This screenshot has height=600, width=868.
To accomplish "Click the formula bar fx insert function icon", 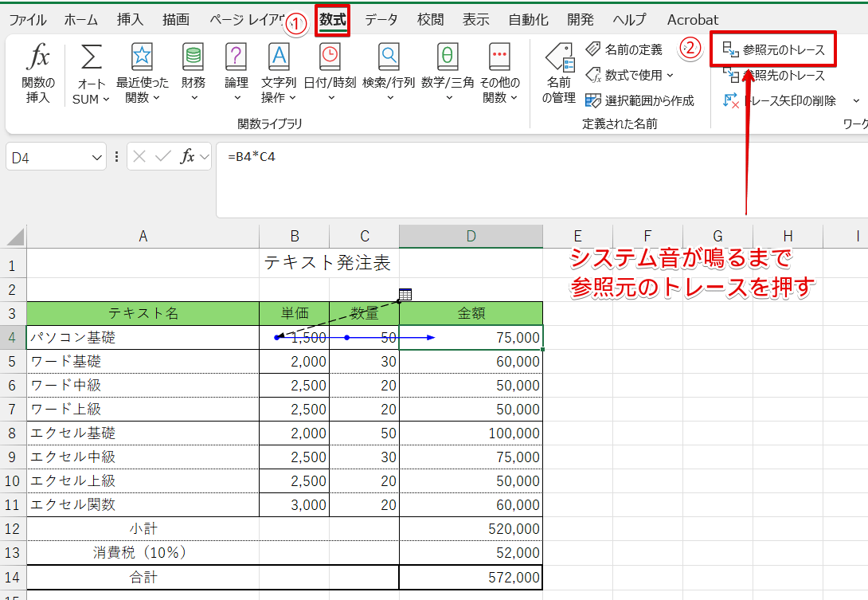I will pyautogui.click(x=188, y=157).
